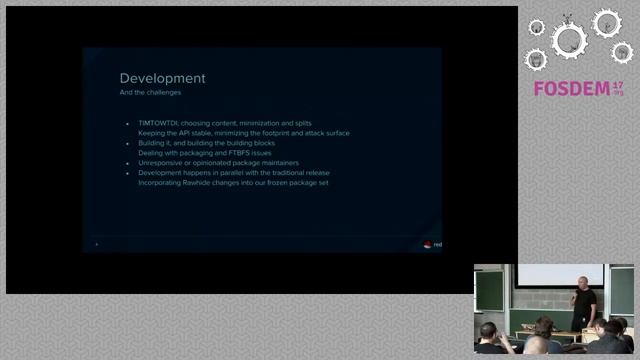Click 'Development happens in parallel' line
The width and height of the screenshot is (640, 360).
233,173
